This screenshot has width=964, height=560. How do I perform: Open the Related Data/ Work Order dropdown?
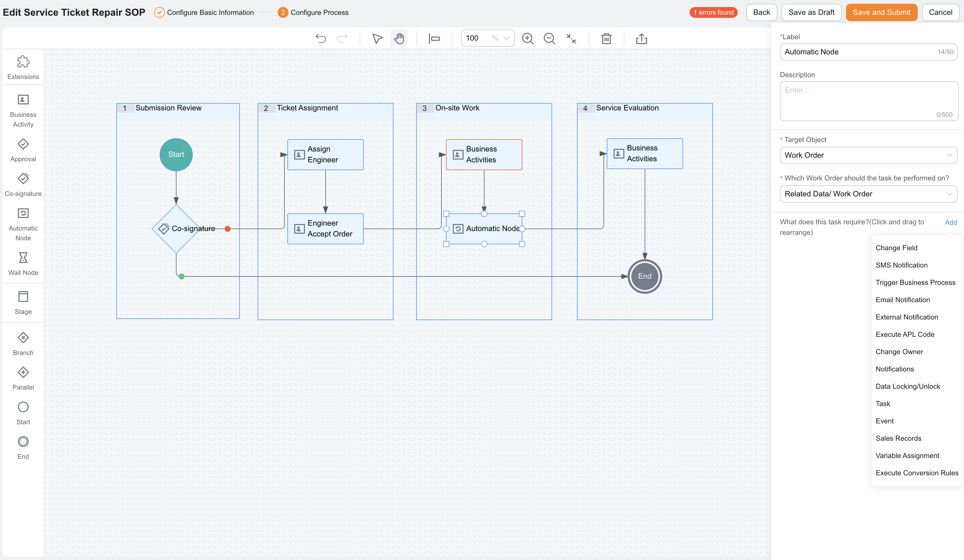868,194
